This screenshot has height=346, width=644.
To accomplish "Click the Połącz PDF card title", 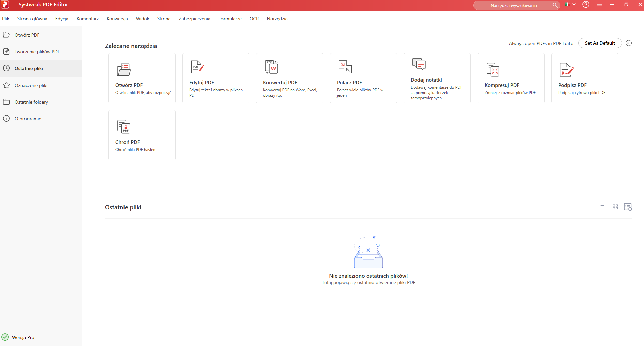I will point(349,83).
